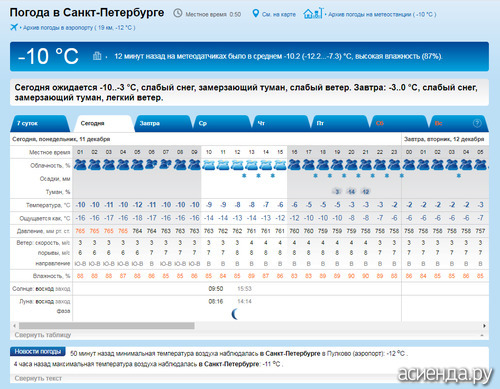Open Архив погоды на метеостанции link
500x389 pixels.
click(382, 14)
